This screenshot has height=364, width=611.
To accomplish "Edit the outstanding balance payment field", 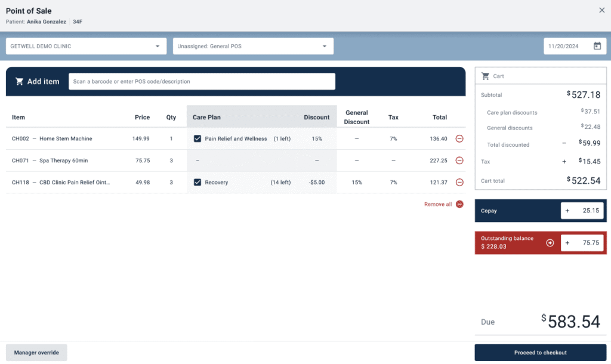I will click(x=582, y=243).
